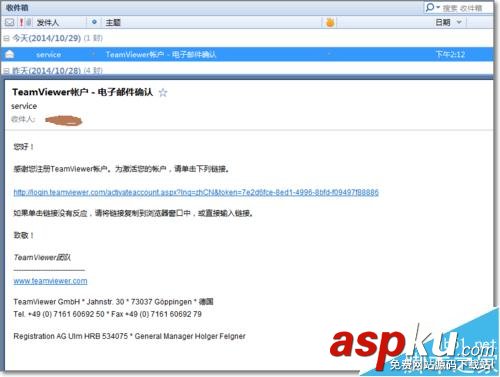Image resolution: width=500 pixels, height=377 pixels.
Task: Click sender name service in message header
Action: pyautogui.click(x=24, y=106)
